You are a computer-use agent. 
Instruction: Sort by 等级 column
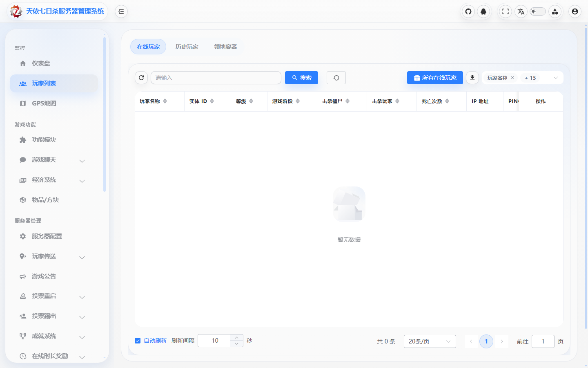click(251, 101)
